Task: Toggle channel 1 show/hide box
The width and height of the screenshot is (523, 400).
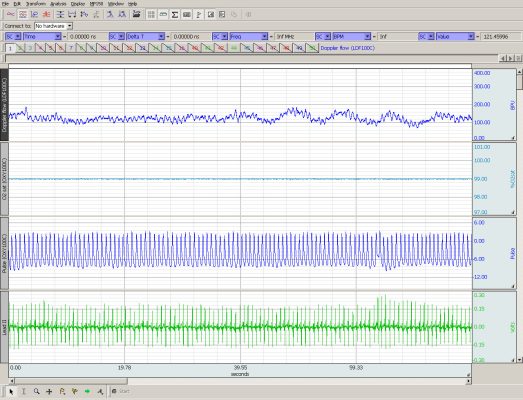Action: point(10,48)
